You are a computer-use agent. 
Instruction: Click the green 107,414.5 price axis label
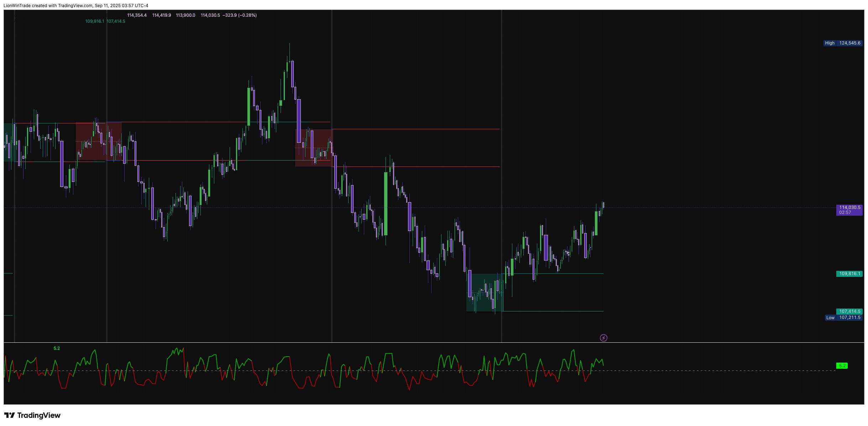[849, 311]
